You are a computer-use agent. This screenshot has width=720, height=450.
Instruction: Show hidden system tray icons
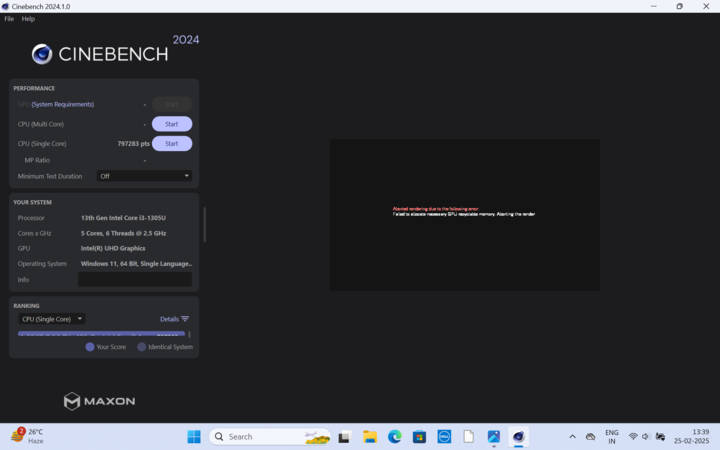point(572,437)
